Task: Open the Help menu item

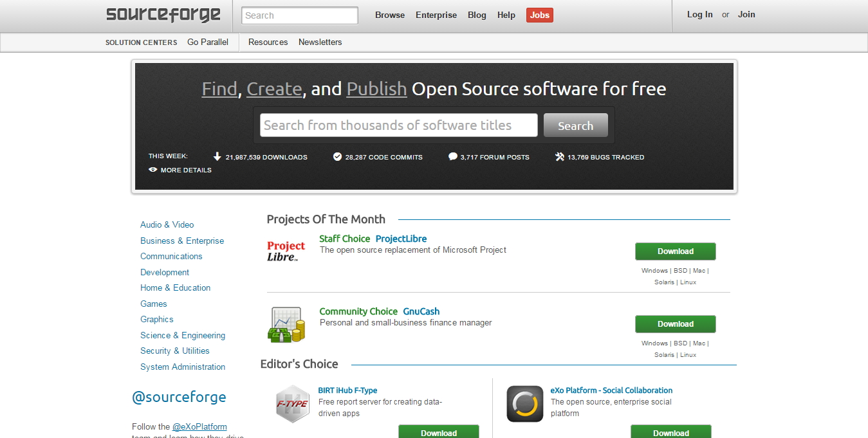Action: click(x=506, y=15)
